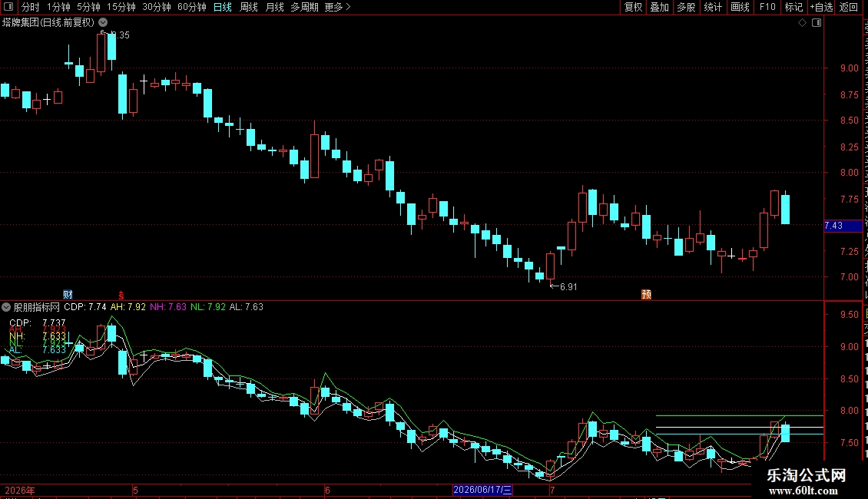This screenshot has height=499, width=868.
Task: Select the 60分钟 period tab
Action: [192, 7]
